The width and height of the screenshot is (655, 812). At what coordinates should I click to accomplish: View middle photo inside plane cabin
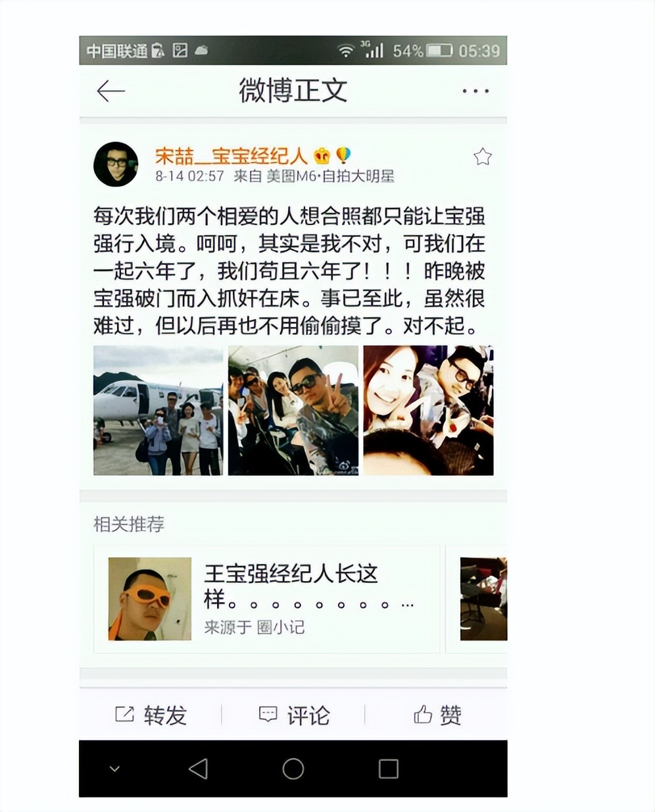click(x=293, y=411)
